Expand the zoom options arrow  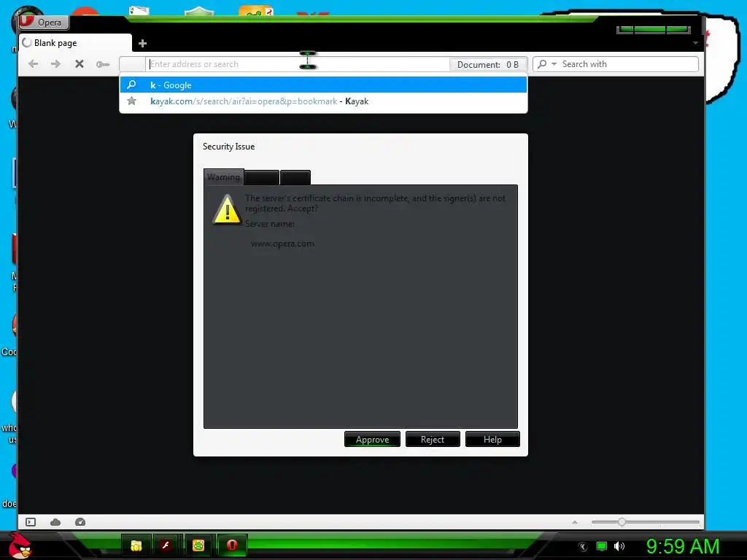(x=575, y=522)
